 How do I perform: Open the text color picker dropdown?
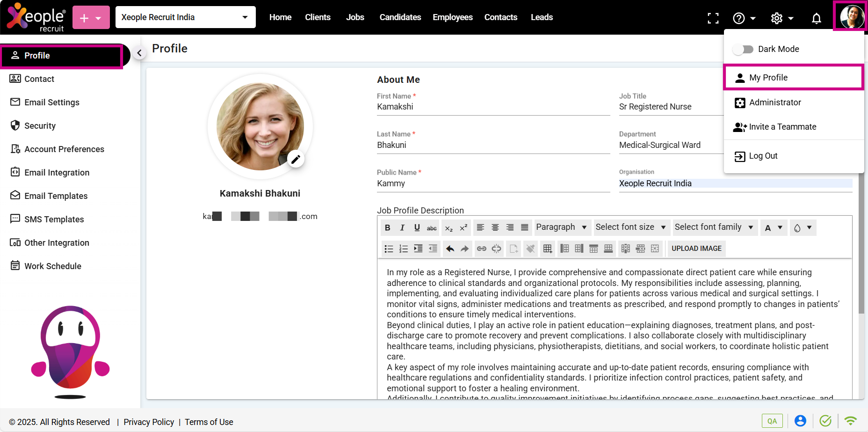(x=773, y=228)
